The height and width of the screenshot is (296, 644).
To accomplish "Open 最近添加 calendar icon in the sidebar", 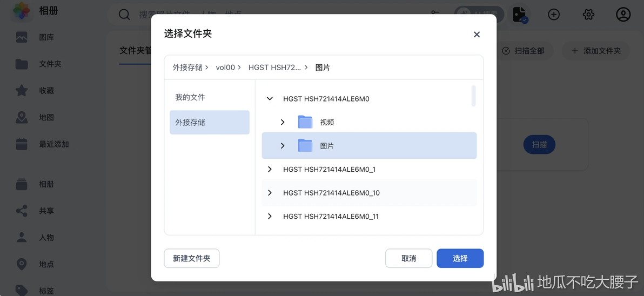I will [22, 144].
